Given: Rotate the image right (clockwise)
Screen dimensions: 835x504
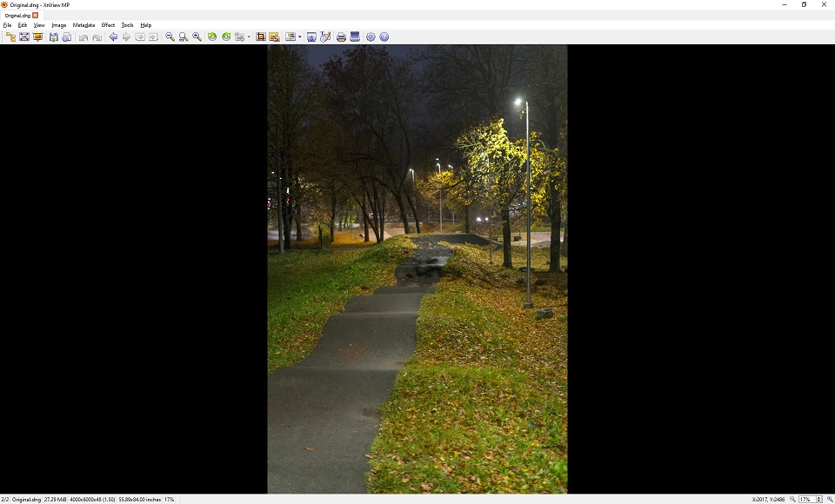Looking at the screenshot, I should (226, 36).
